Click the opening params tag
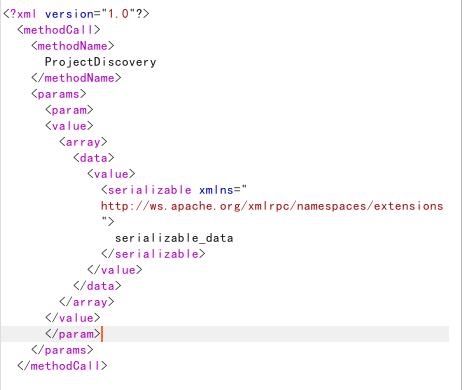 point(59,94)
